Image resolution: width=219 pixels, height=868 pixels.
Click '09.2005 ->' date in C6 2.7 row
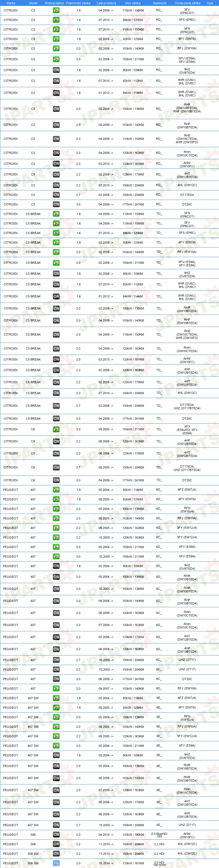(x=106, y=467)
